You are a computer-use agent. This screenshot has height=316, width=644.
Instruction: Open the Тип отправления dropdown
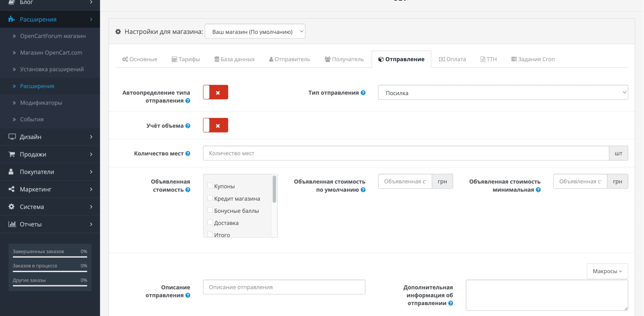pyautogui.click(x=503, y=93)
